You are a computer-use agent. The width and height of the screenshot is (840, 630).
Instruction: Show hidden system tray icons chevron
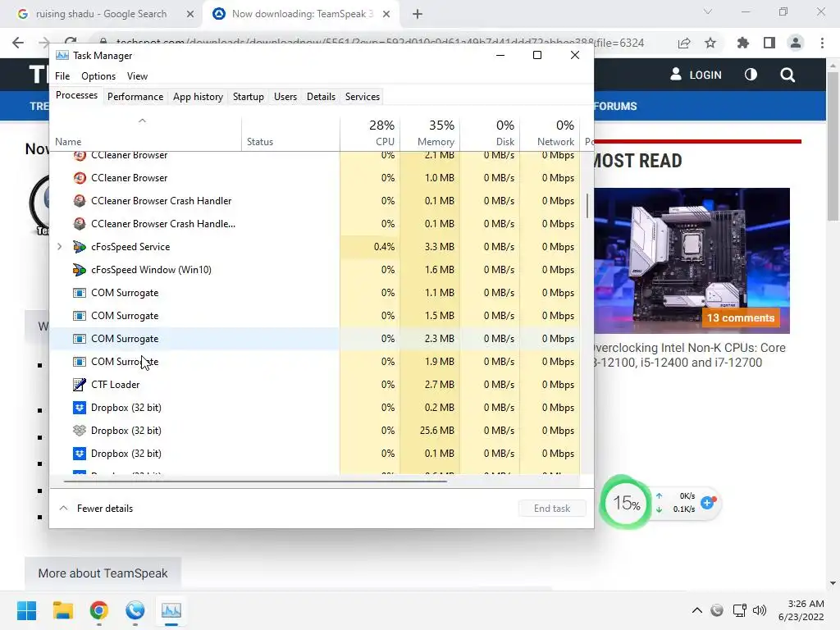pos(697,610)
